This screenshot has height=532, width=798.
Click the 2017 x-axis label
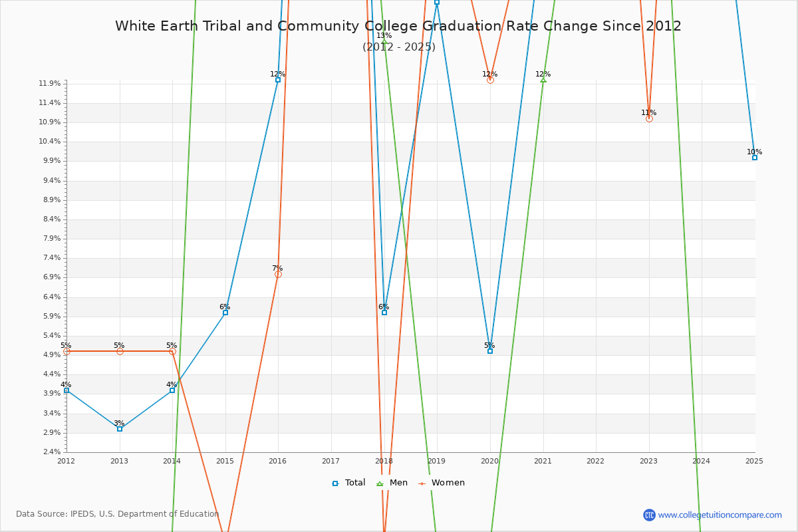pyautogui.click(x=331, y=461)
